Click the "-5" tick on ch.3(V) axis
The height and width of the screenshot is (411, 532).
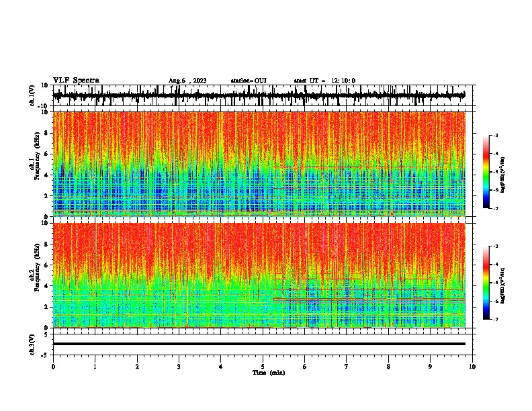(x=46, y=355)
